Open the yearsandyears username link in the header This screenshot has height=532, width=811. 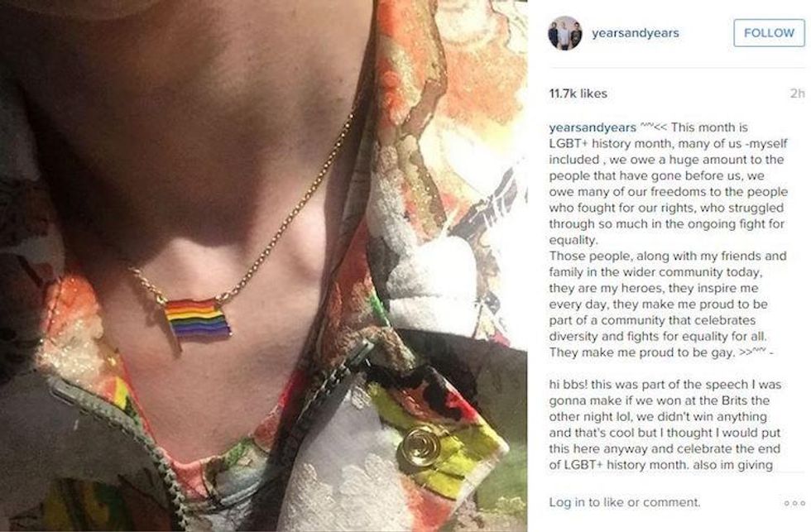click(636, 33)
